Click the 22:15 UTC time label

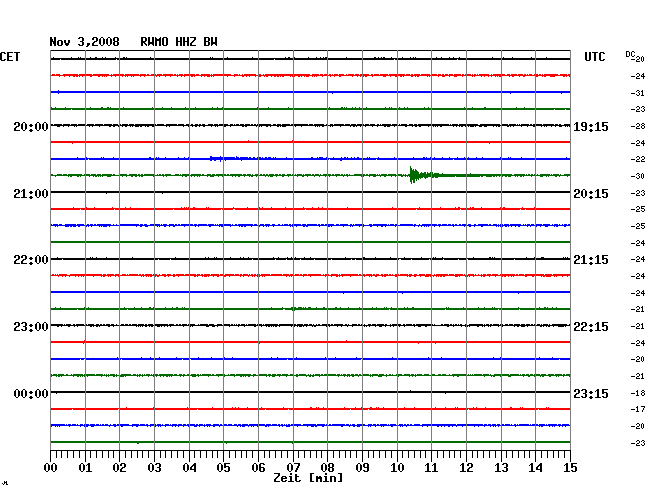pos(591,327)
